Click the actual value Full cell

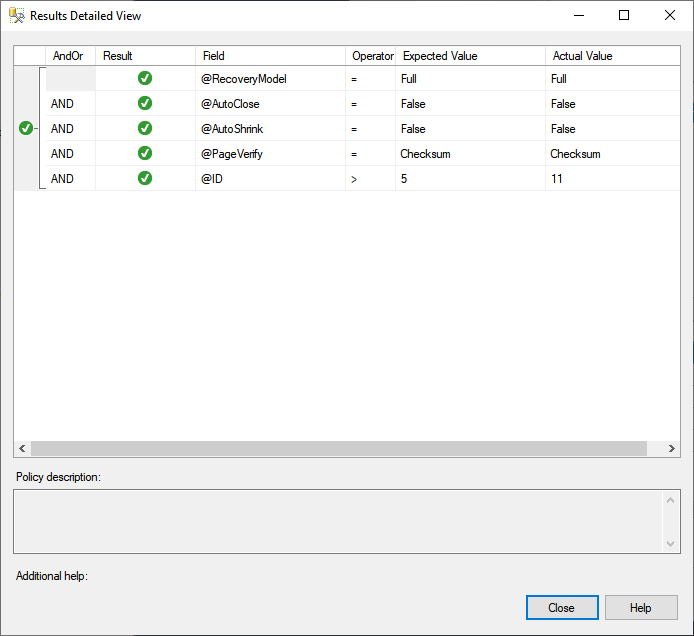pyautogui.click(x=613, y=78)
